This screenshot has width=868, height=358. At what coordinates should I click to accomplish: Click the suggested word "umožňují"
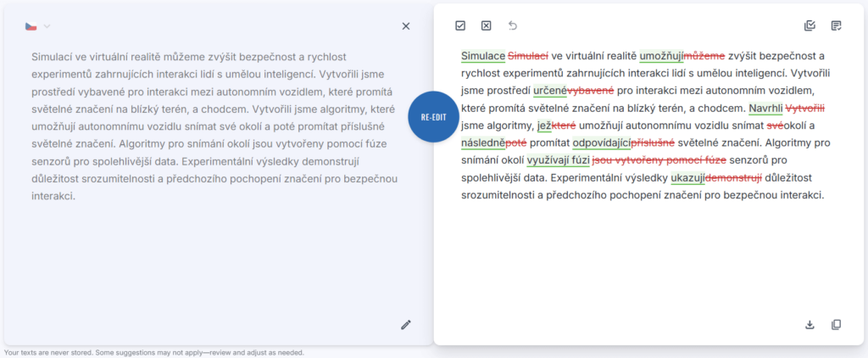661,56
